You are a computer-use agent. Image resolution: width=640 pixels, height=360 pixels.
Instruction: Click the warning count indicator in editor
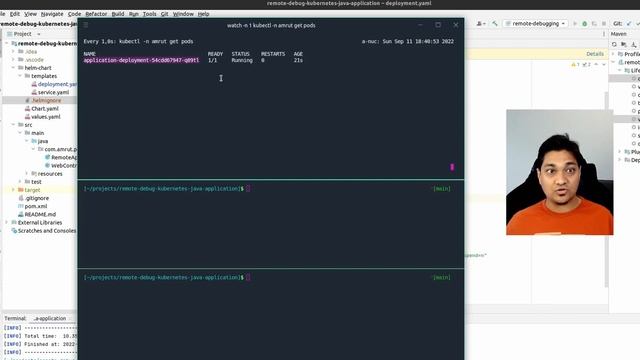(575, 64)
